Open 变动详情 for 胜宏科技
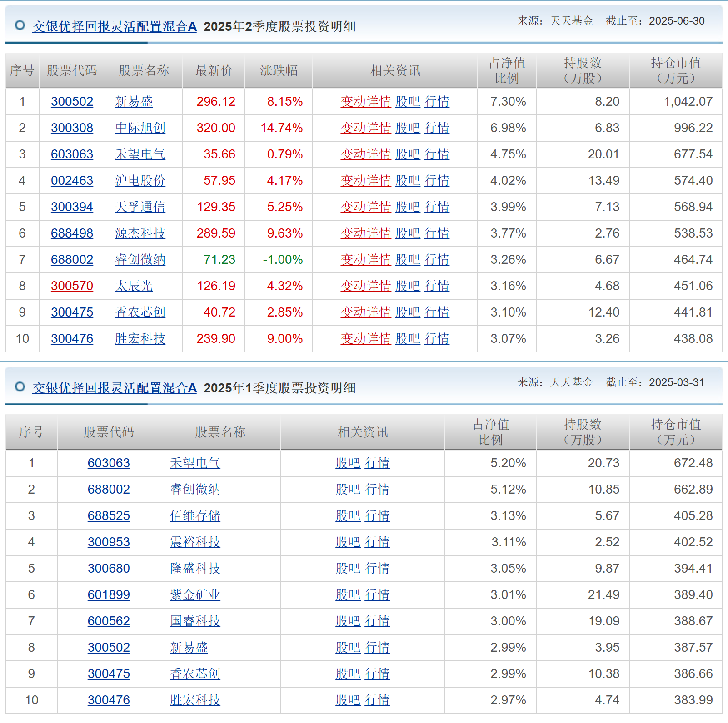The height and width of the screenshot is (723, 728). coord(366,339)
